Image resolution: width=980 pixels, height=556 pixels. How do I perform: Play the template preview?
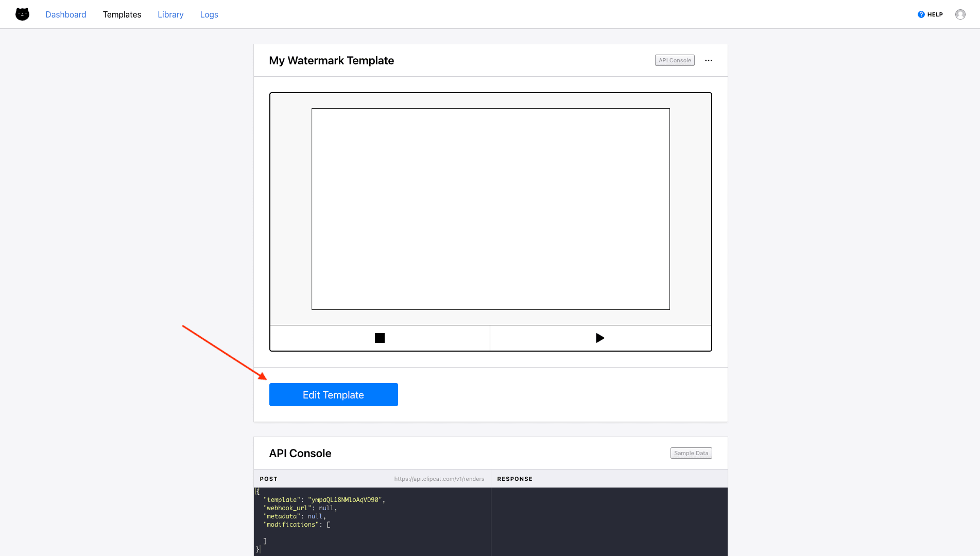tap(600, 338)
